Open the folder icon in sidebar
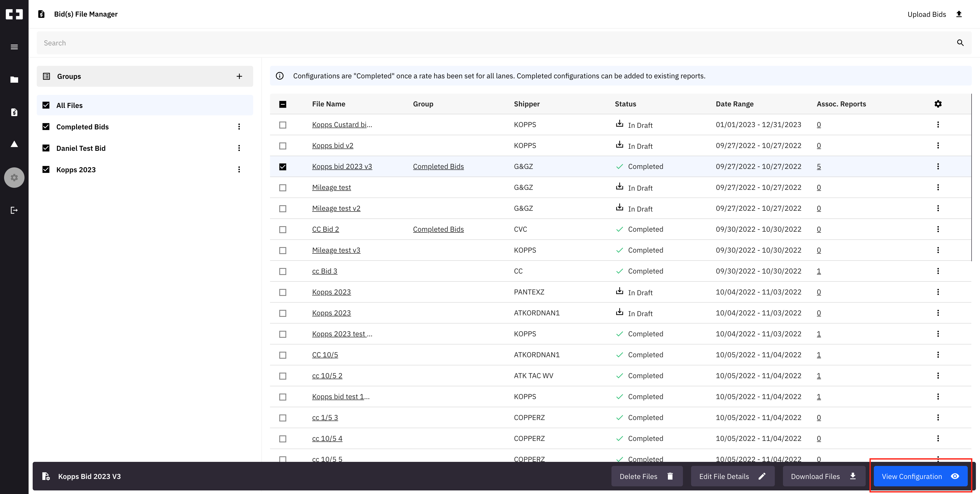The width and height of the screenshot is (980, 494). (14, 79)
